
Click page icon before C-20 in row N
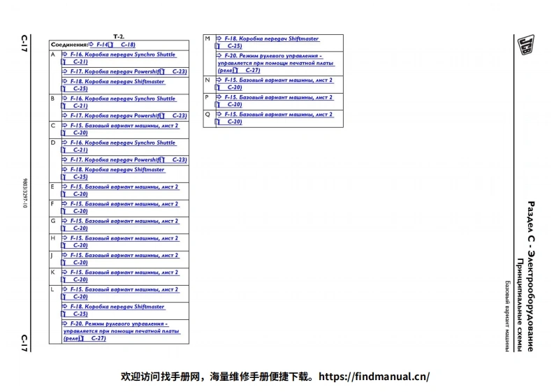coord(217,87)
